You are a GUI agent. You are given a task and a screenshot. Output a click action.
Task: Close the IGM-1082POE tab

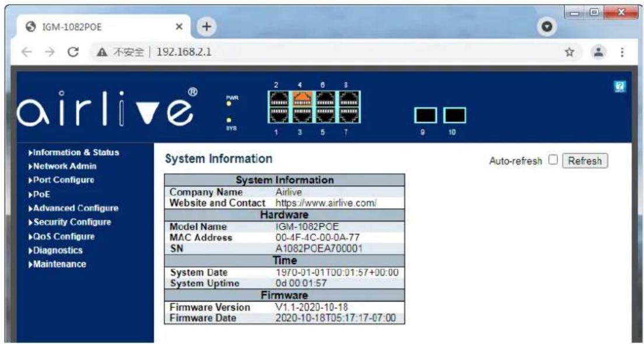(179, 27)
